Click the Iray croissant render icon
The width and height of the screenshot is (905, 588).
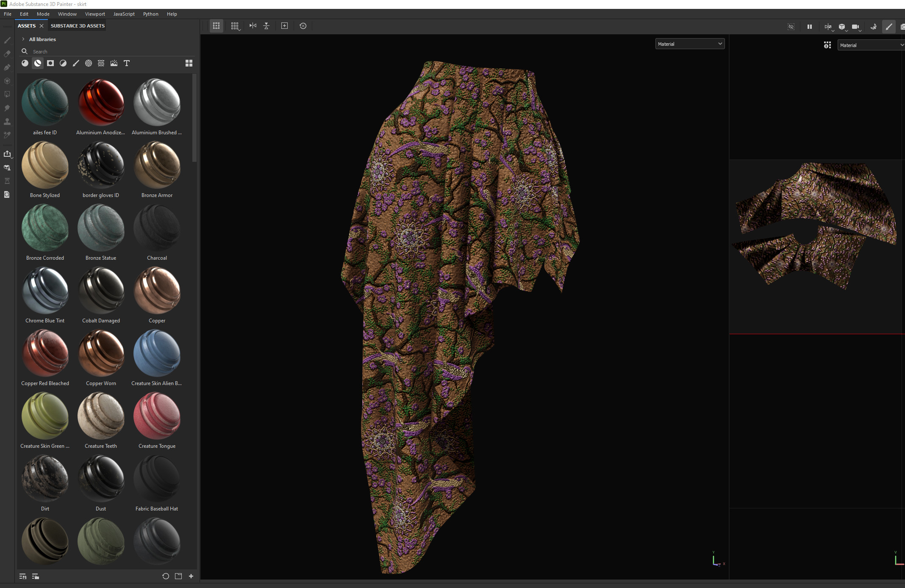(873, 27)
